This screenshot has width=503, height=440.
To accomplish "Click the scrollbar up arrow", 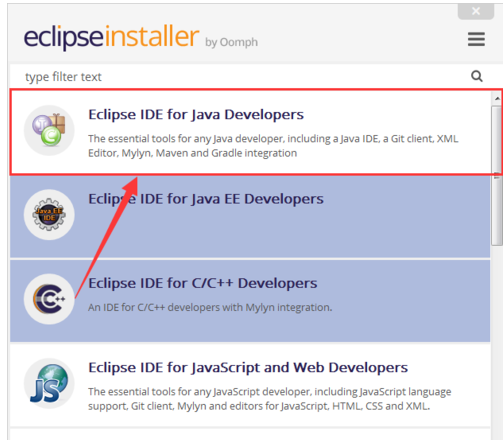I will tap(497, 99).
